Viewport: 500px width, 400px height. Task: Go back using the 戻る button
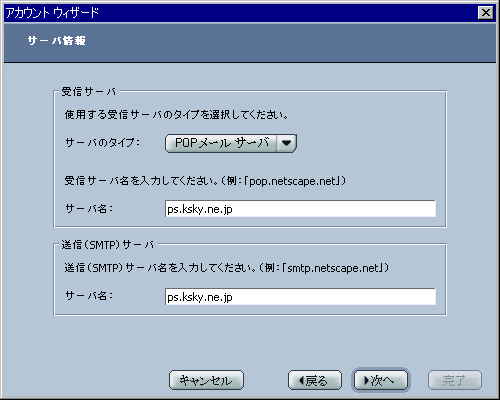[315, 380]
